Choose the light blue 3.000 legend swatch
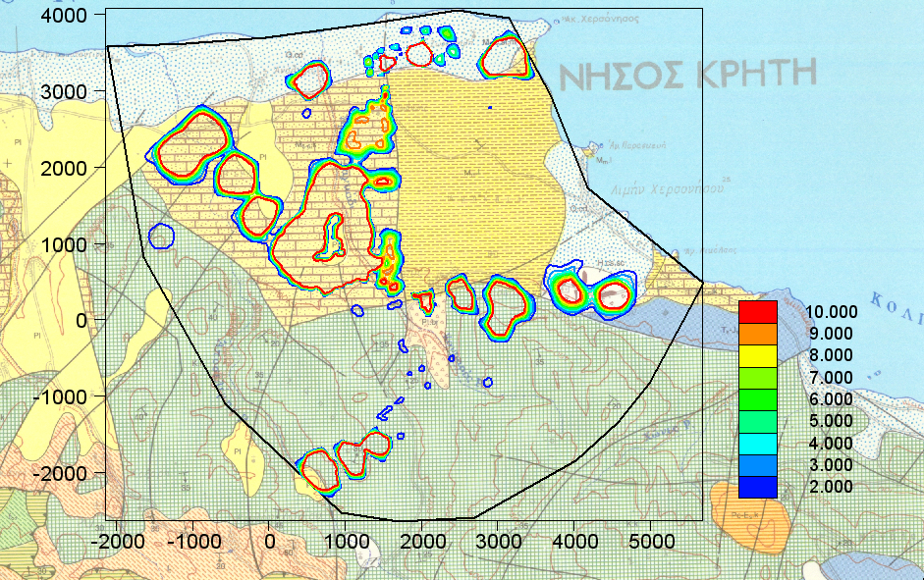The image size is (924, 580). pos(758,465)
